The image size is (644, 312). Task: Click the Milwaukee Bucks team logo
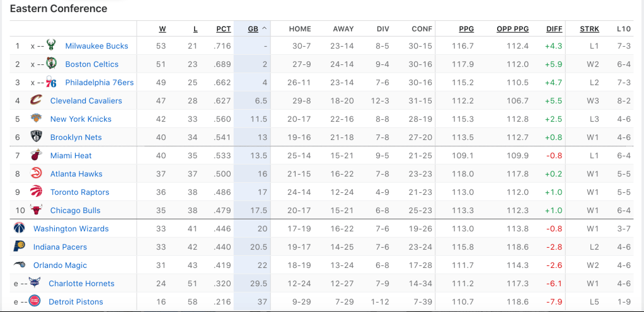[51, 45]
